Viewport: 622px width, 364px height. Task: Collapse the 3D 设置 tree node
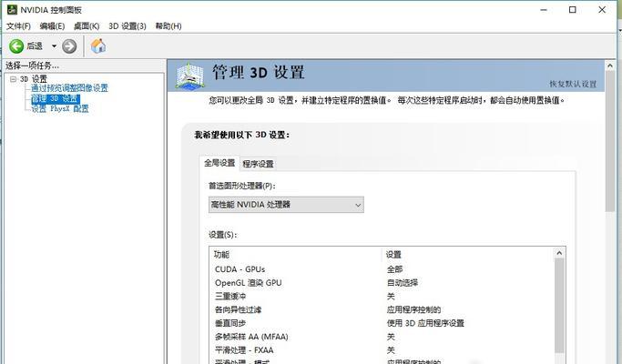[x=13, y=79]
